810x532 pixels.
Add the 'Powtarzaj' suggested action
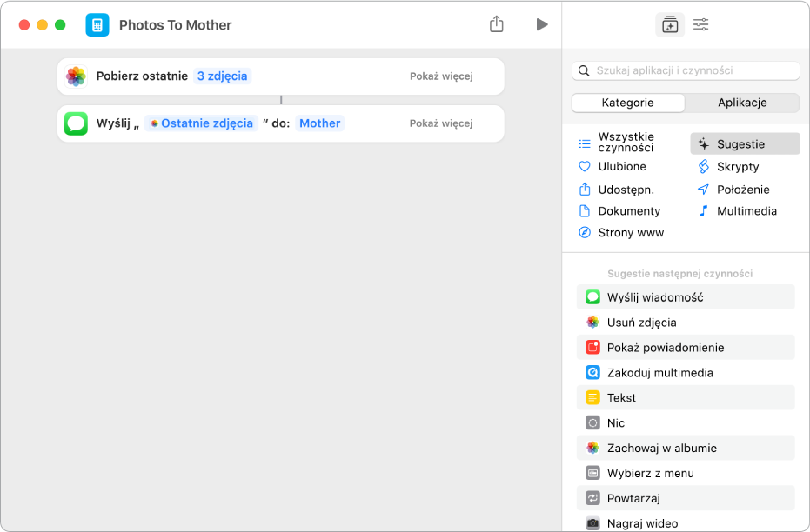click(686, 498)
